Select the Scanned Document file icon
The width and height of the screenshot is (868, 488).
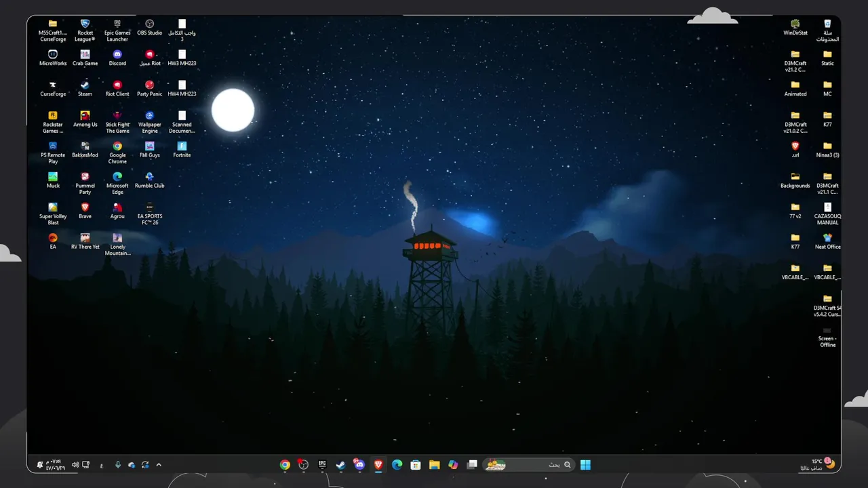point(182,123)
